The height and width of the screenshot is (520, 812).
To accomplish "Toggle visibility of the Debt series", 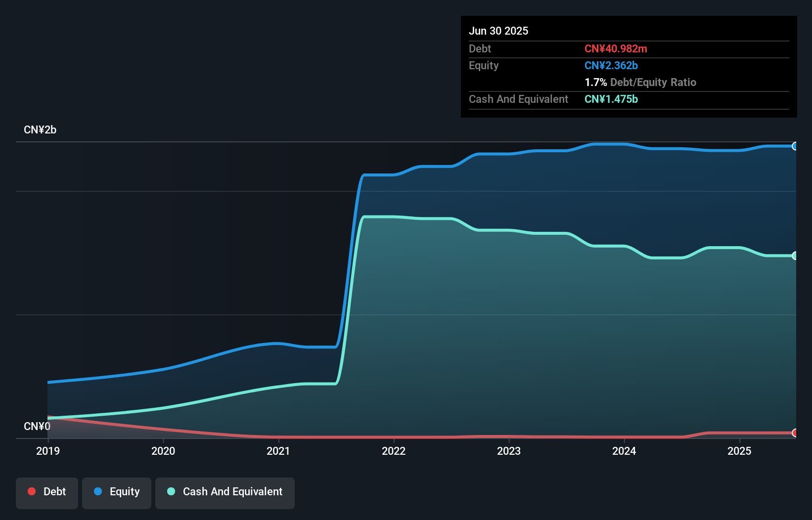I will coord(47,492).
